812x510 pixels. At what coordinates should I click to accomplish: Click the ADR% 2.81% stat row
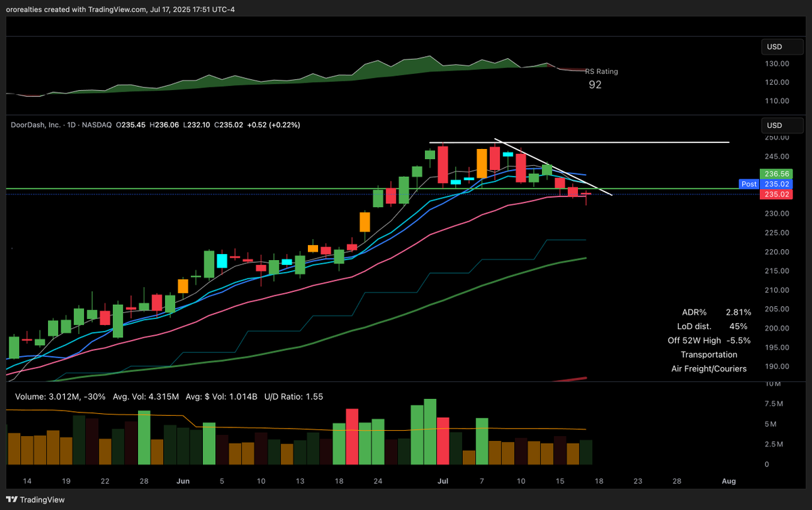717,312
